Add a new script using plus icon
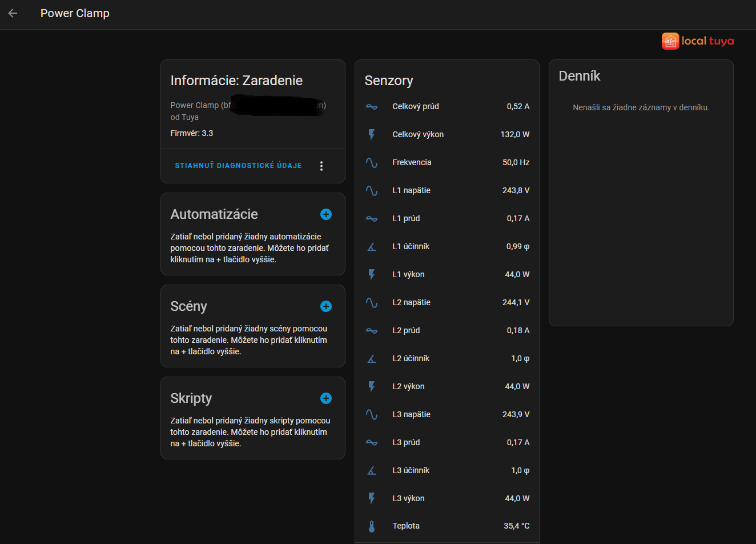The width and height of the screenshot is (756, 544). click(x=326, y=398)
